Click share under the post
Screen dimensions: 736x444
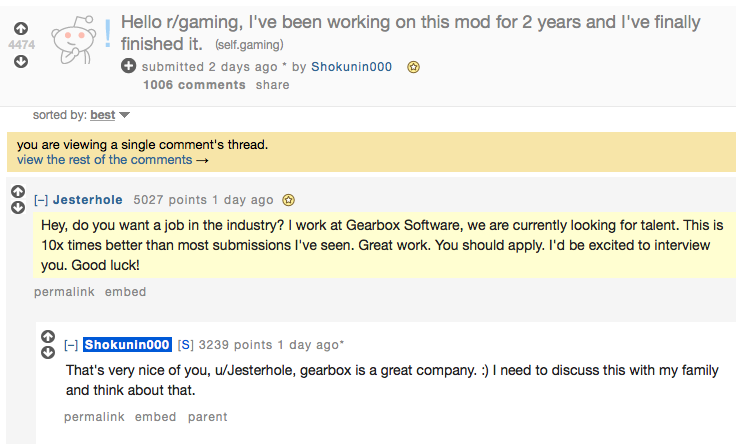[272, 85]
